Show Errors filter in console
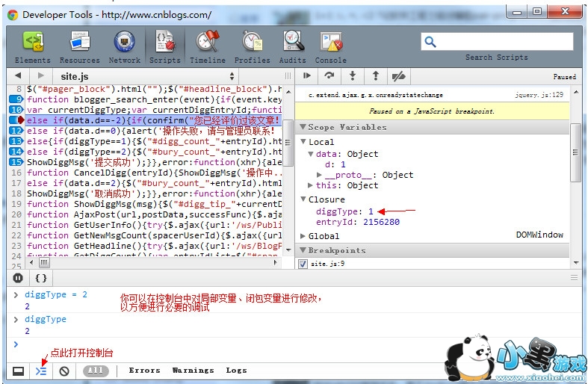The width and height of the screenshot is (588, 384). point(144,371)
